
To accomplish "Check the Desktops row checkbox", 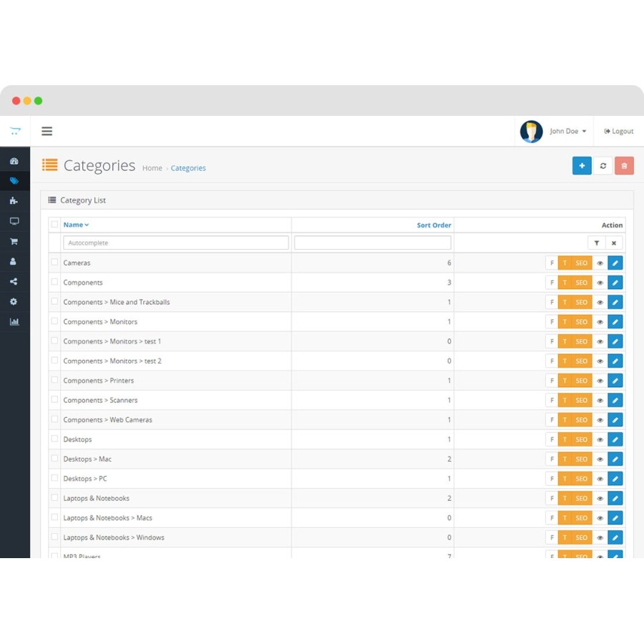I will (x=54, y=439).
